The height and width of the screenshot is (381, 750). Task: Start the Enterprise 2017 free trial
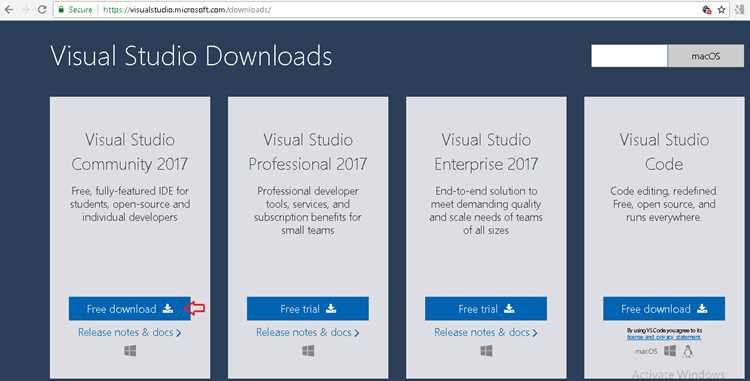486,309
